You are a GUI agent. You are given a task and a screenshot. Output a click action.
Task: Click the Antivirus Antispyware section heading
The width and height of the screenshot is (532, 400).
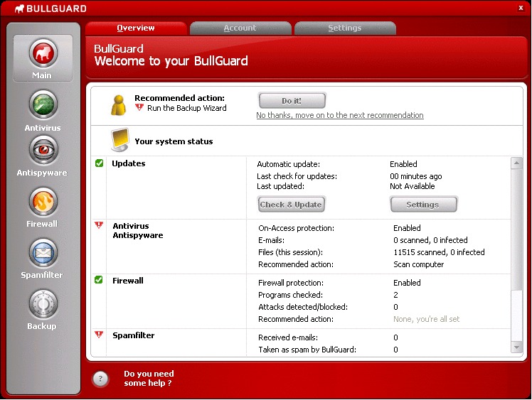pyautogui.click(x=138, y=230)
